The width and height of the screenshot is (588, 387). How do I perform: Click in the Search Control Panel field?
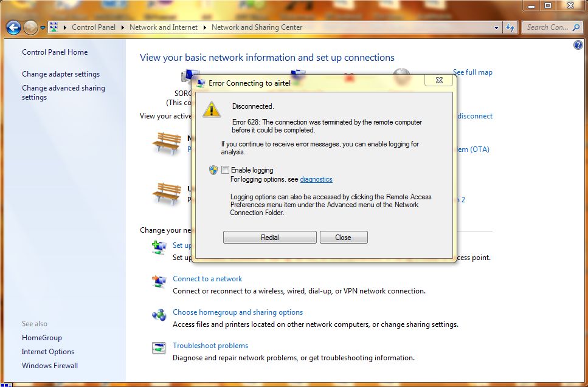click(x=546, y=27)
